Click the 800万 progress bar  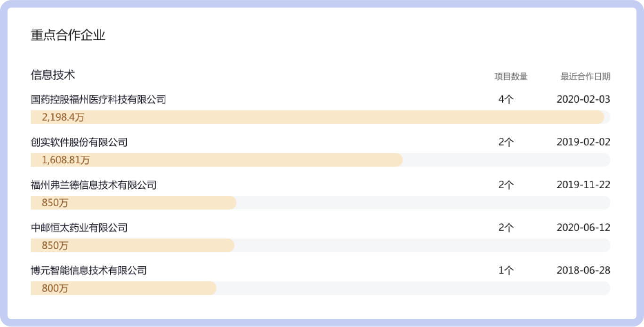(x=321, y=288)
